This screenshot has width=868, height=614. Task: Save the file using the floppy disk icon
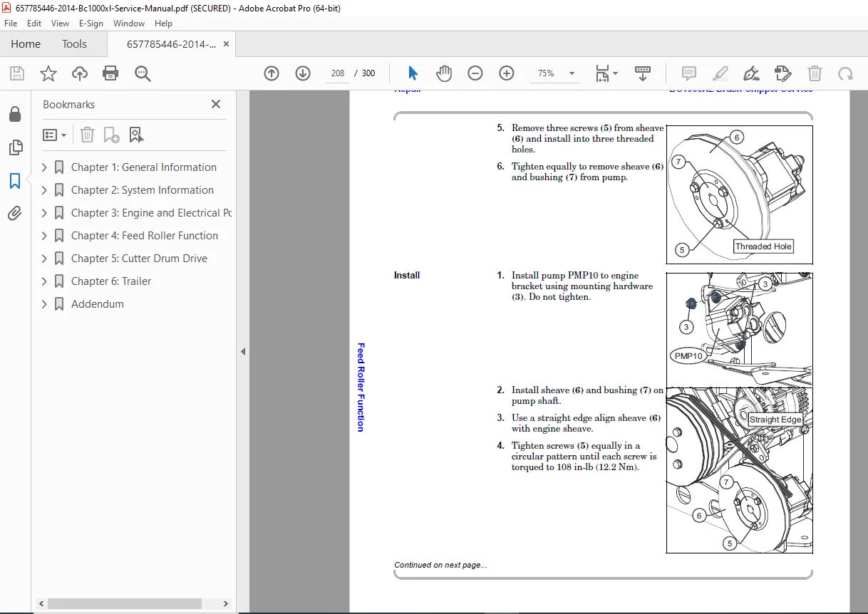pyautogui.click(x=17, y=73)
